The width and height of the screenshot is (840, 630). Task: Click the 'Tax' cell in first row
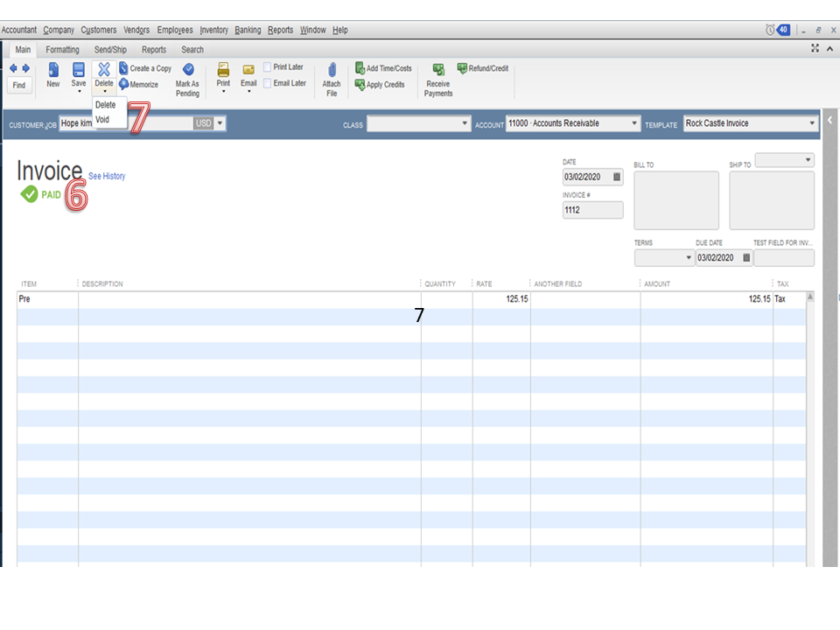click(x=789, y=299)
